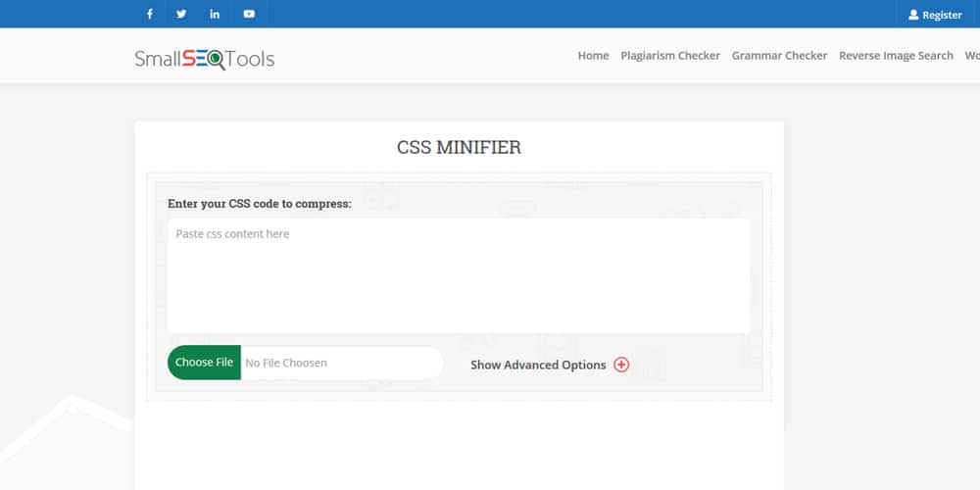980x490 pixels.
Task: Click the No File Choosen field
Action: coord(341,363)
